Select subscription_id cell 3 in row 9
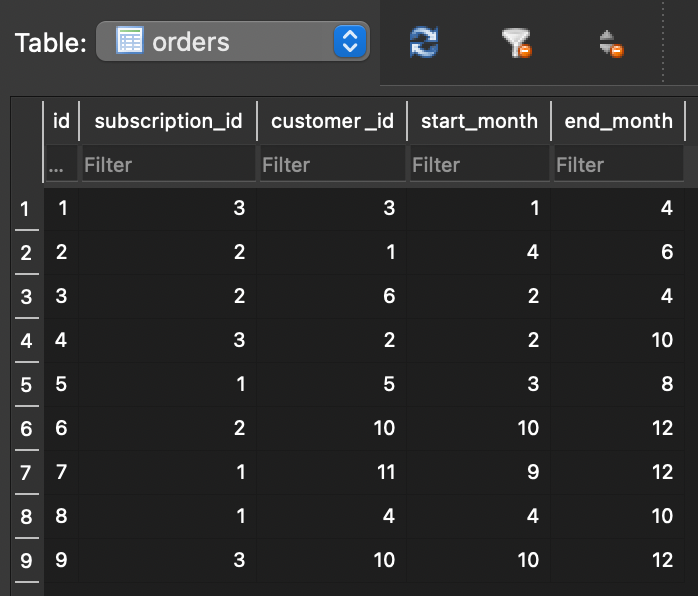This screenshot has height=596, width=698. (168, 560)
